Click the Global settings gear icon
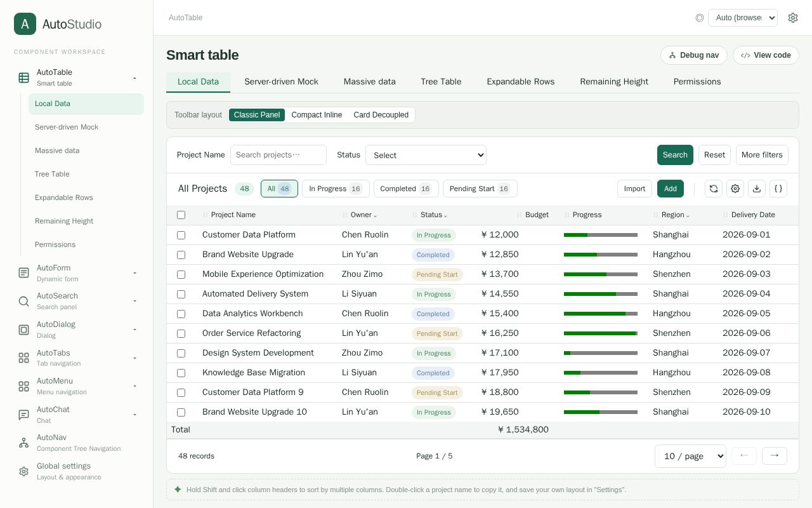 tap(23, 471)
